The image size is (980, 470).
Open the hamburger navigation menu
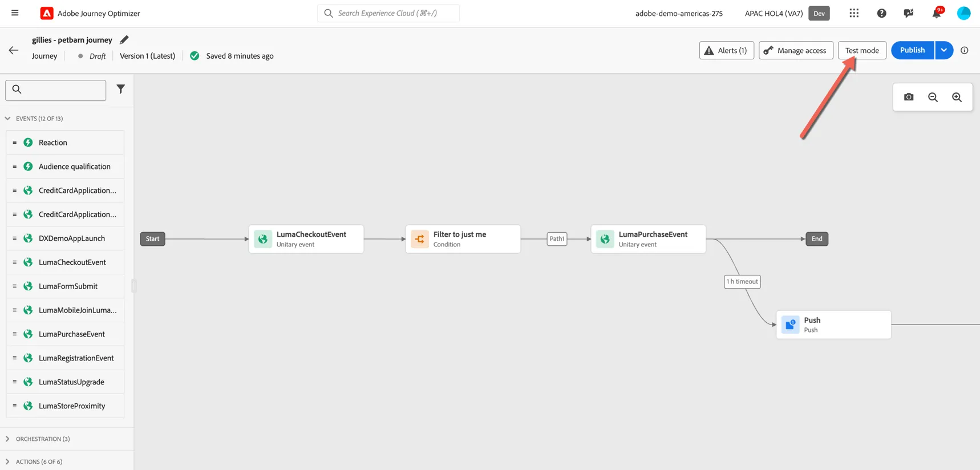(15, 13)
